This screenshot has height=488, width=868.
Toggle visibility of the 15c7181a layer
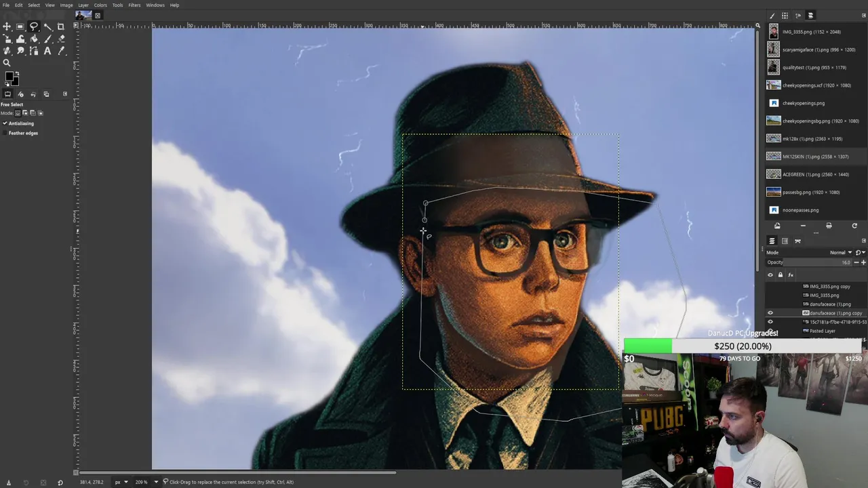770,322
